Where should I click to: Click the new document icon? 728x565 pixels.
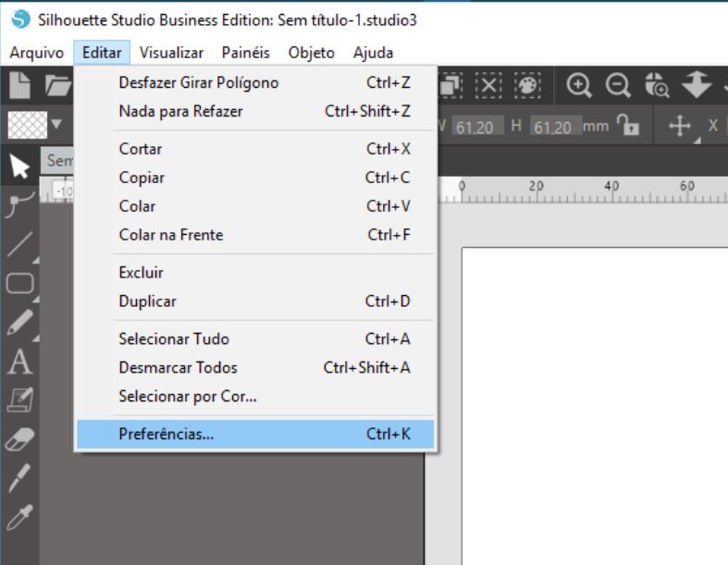[19, 85]
